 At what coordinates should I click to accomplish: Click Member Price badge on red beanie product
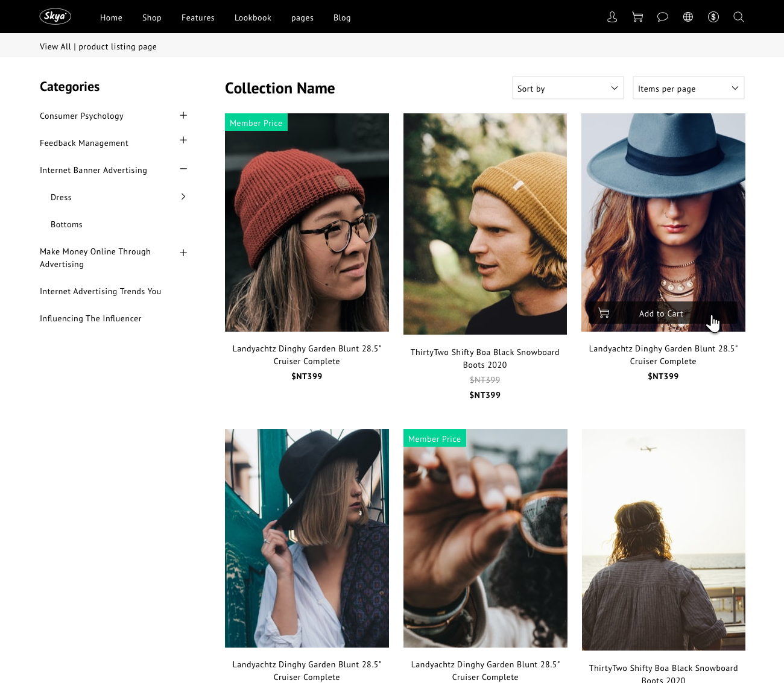pyautogui.click(x=256, y=122)
